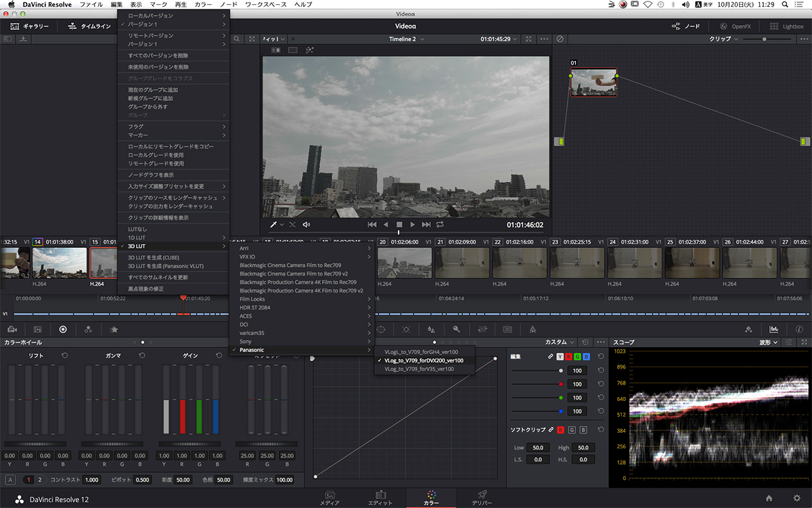Open the Timeline 2 name dropdown

point(407,39)
